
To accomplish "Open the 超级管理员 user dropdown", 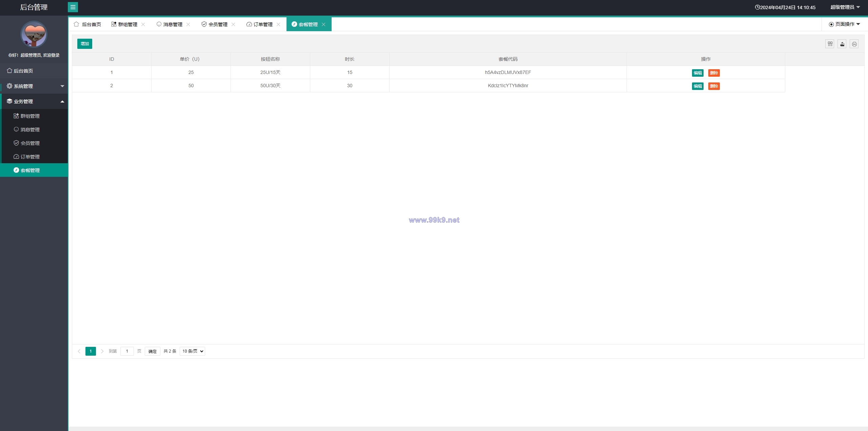I will pyautogui.click(x=845, y=7).
